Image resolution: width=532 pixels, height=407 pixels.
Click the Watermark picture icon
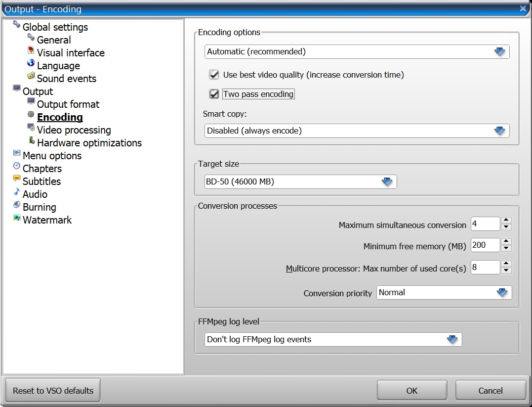click(17, 218)
